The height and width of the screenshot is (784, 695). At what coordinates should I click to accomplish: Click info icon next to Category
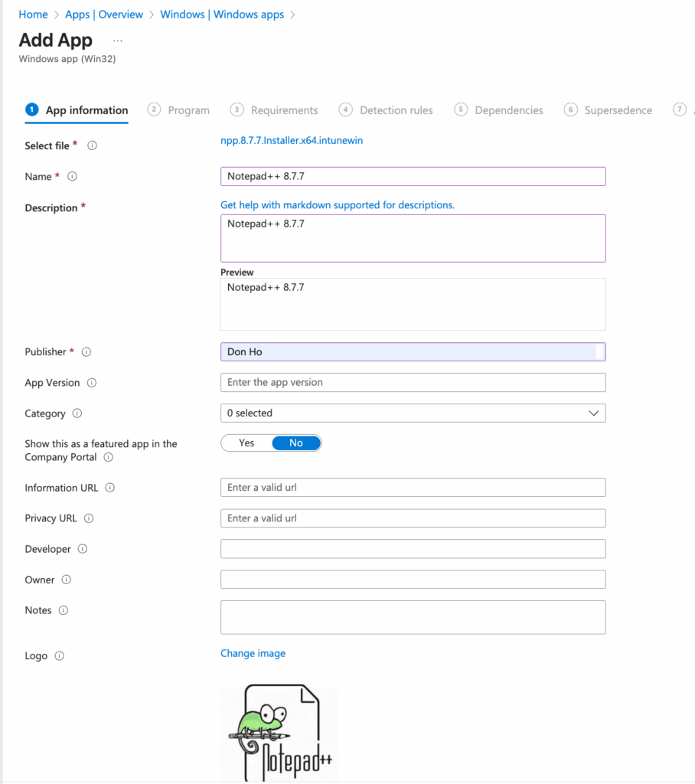(x=77, y=413)
